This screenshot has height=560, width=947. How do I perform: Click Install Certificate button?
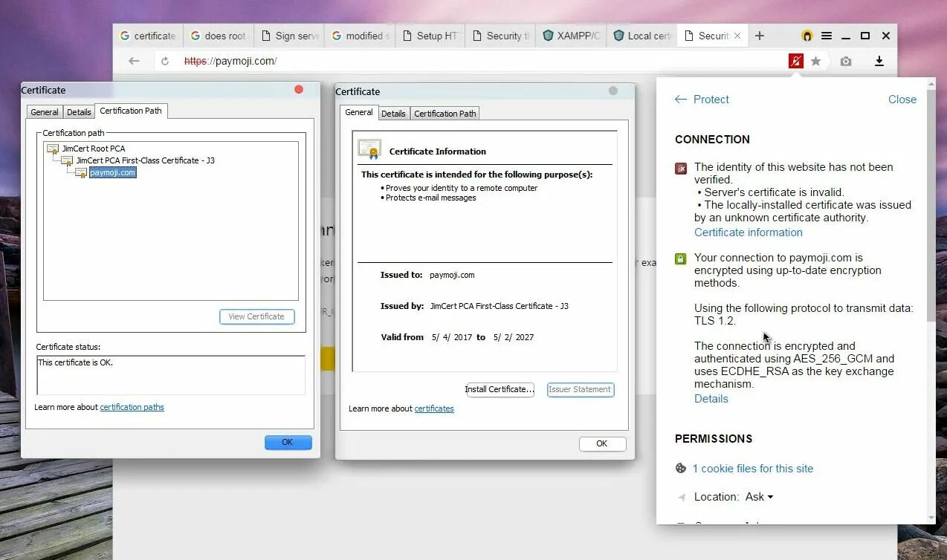point(500,389)
